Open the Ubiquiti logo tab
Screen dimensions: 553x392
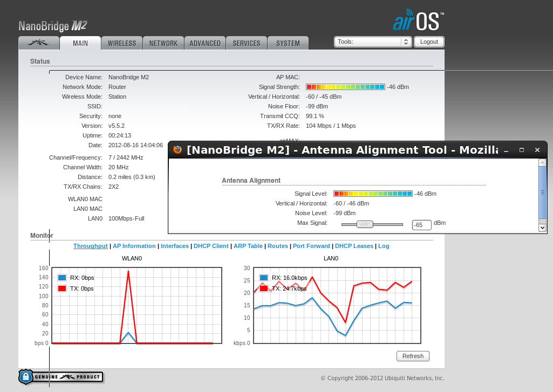pyautogui.click(x=38, y=43)
